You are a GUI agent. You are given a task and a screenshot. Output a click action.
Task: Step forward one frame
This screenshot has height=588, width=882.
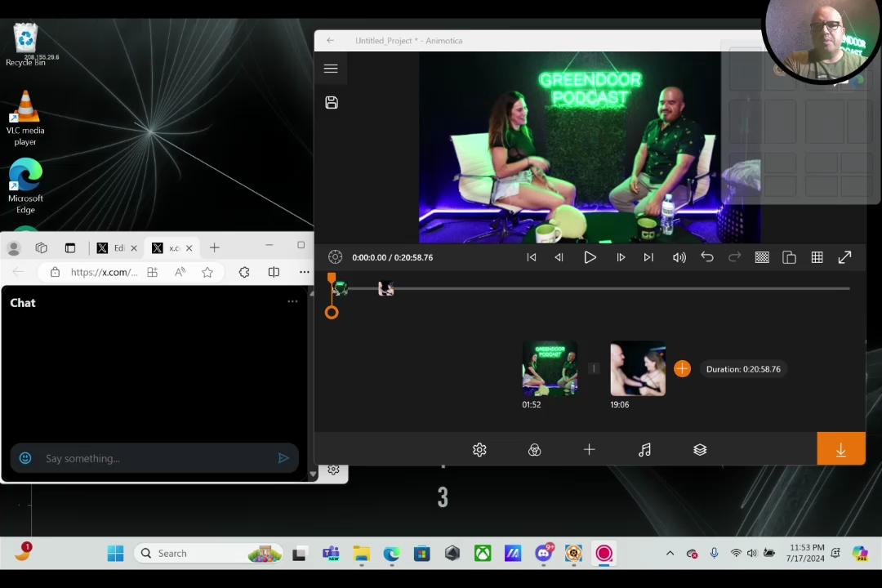(621, 257)
